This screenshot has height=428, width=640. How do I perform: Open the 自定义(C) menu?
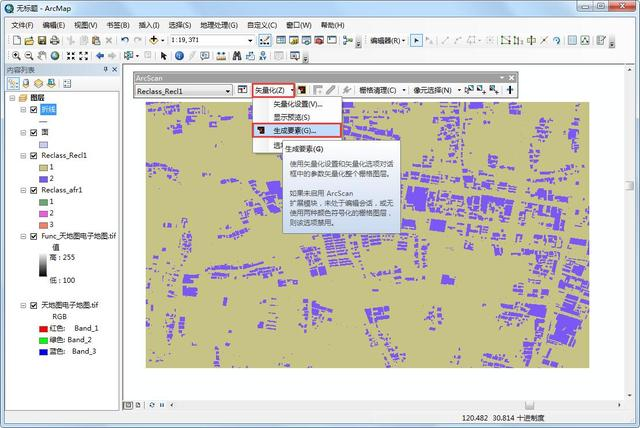(x=262, y=25)
